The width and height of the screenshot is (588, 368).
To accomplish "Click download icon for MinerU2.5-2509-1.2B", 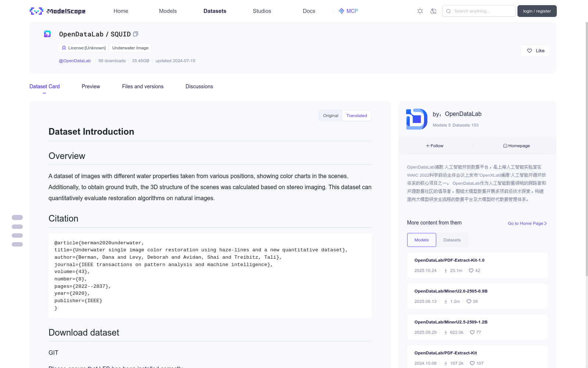I will [446, 332].
